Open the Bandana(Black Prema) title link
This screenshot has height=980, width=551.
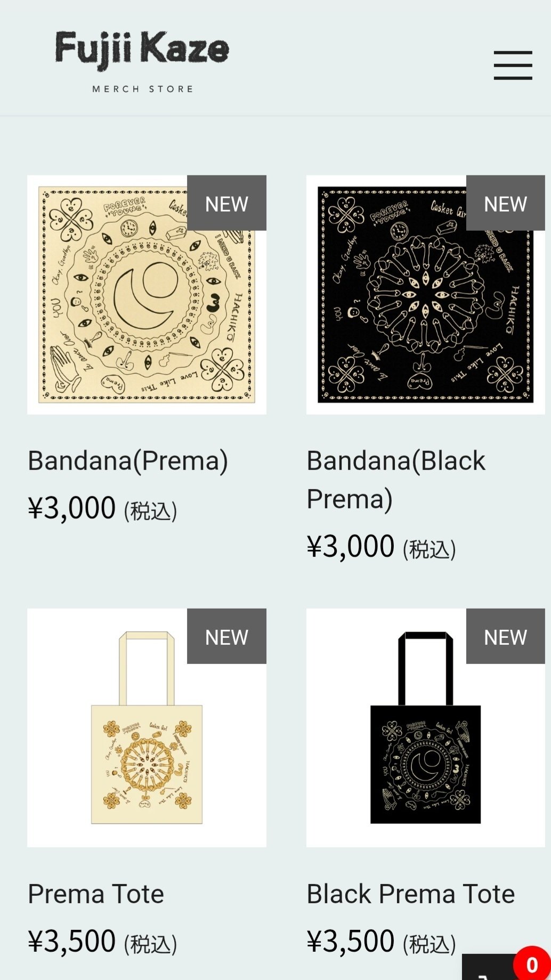(x=395, y=480)
